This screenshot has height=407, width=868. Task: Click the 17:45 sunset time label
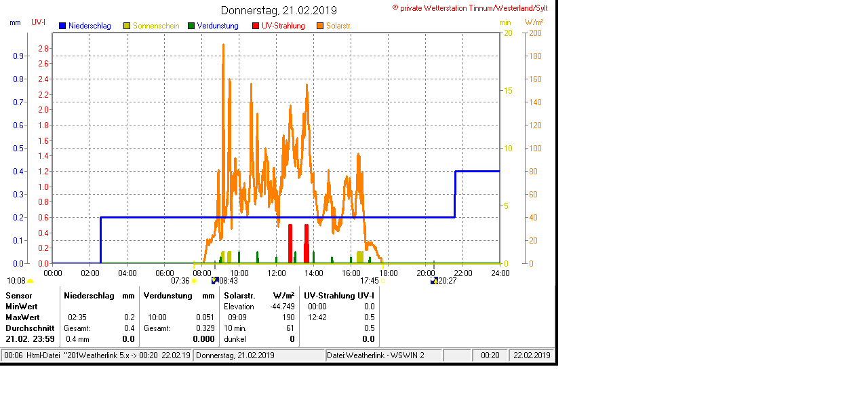[x=369, y=280]
